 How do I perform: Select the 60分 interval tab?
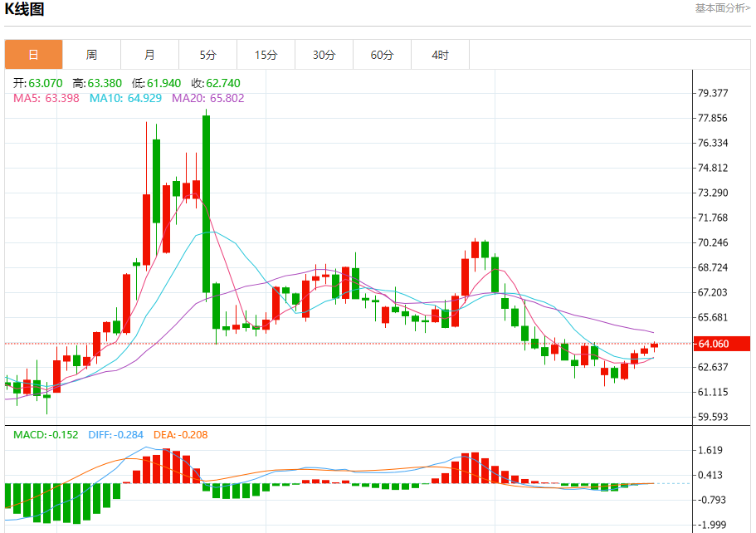(x=382, y=56)
